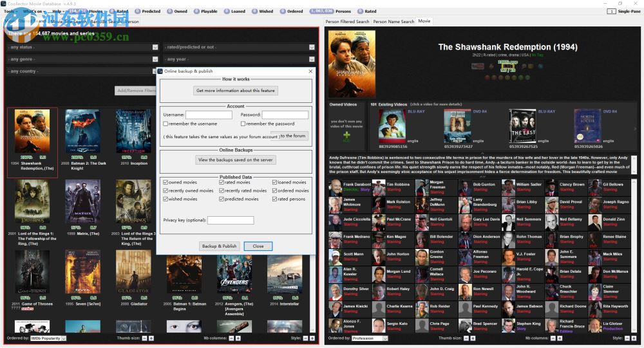Screen dimensions: 644x348
Task: Click the Loaned movies counter badge
Action: (x=227, y=12)
